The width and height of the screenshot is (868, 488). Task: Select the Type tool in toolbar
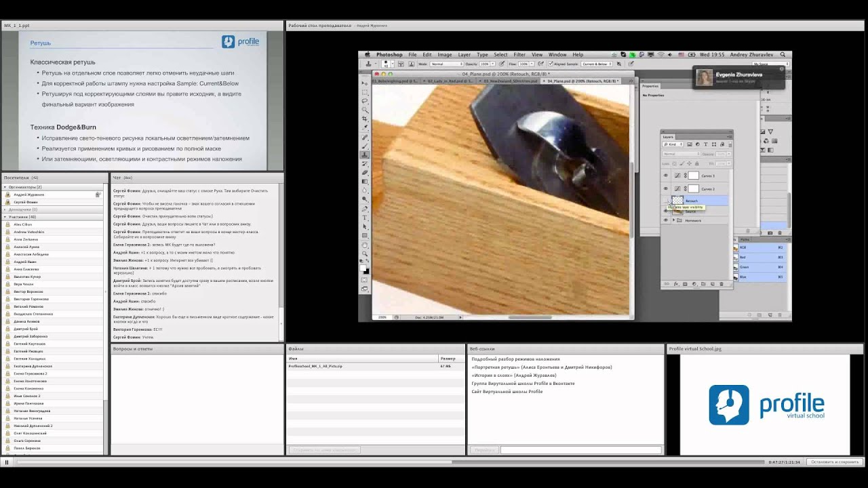(365, 218)
